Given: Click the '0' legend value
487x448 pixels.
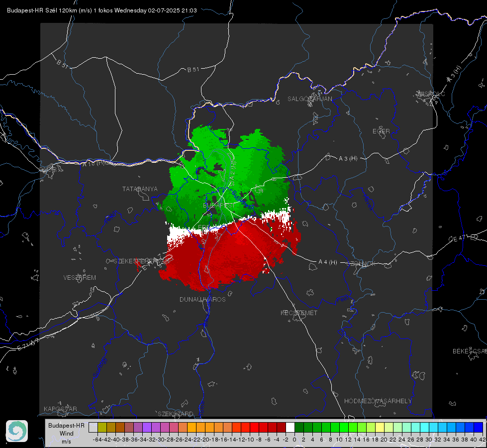Looking at the screenshot, I should pos(294,440).
